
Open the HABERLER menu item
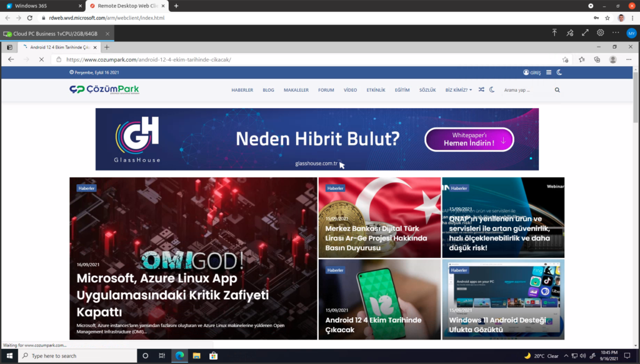(x=242, y=90)
